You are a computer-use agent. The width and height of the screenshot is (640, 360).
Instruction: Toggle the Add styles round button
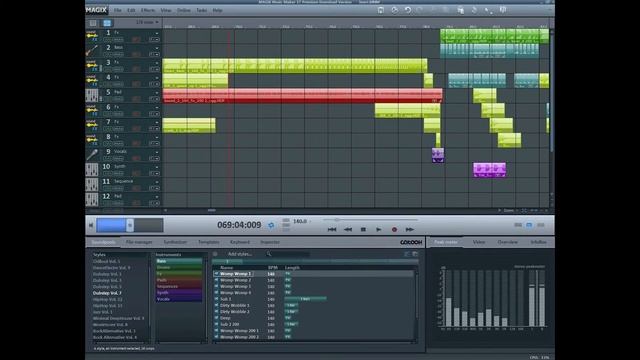click(215, 254)
